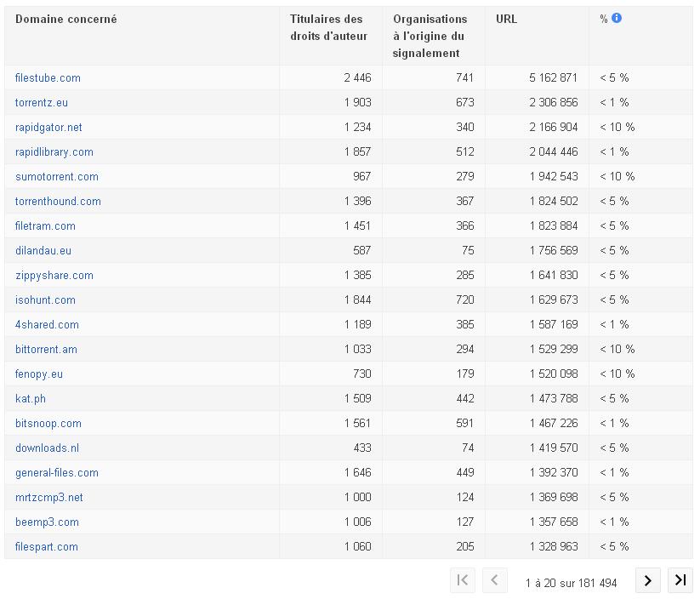Open the kat.ph domain link
Viewport: 700px width, 599px height.
pos(31,399)
